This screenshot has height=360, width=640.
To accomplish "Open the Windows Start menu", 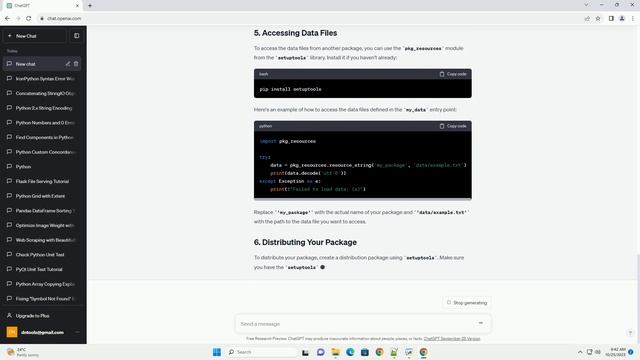I will coord(217,352).
